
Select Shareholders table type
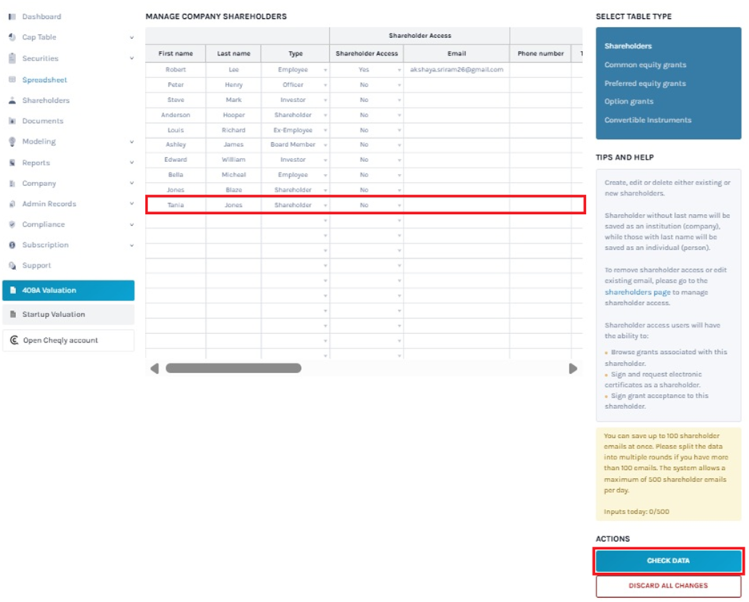pos(628,46)
